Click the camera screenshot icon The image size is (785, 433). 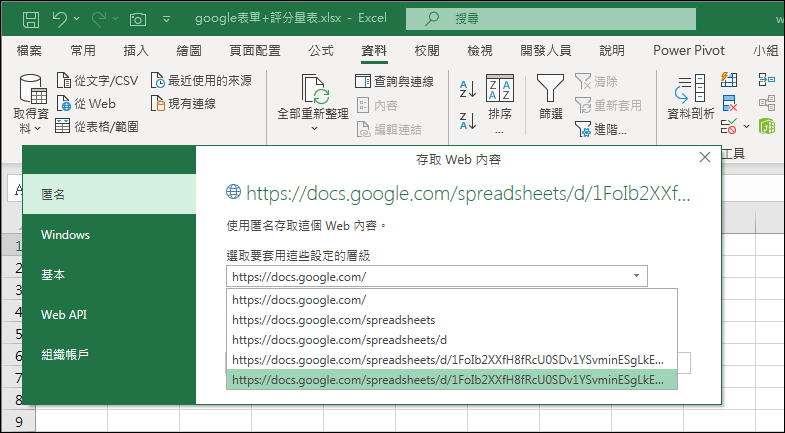138,20
